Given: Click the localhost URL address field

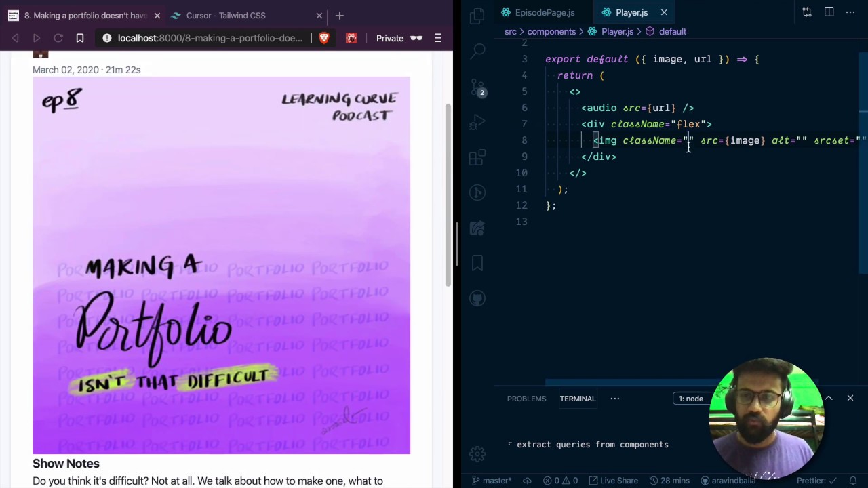Looking at the screenshot, I should 210,38.
